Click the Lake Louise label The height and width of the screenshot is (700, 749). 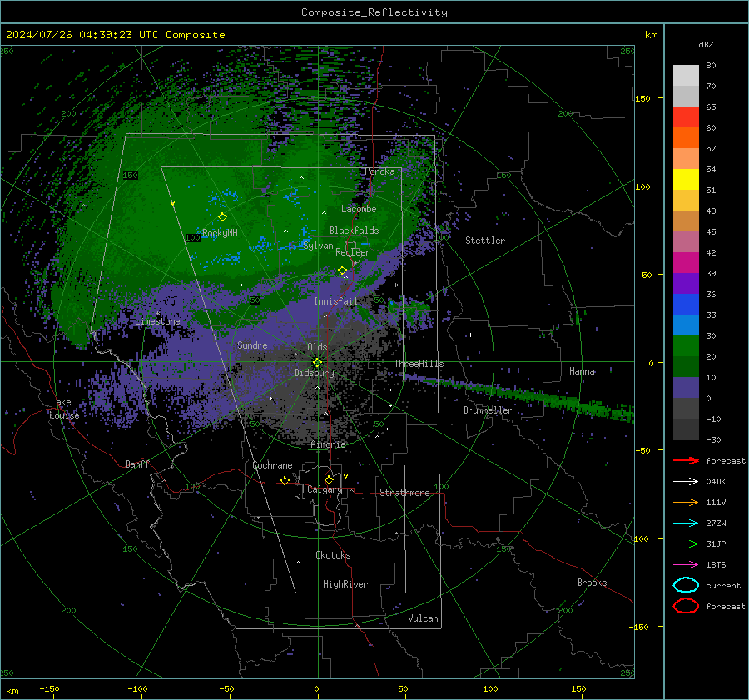click(x=64, y=409)
